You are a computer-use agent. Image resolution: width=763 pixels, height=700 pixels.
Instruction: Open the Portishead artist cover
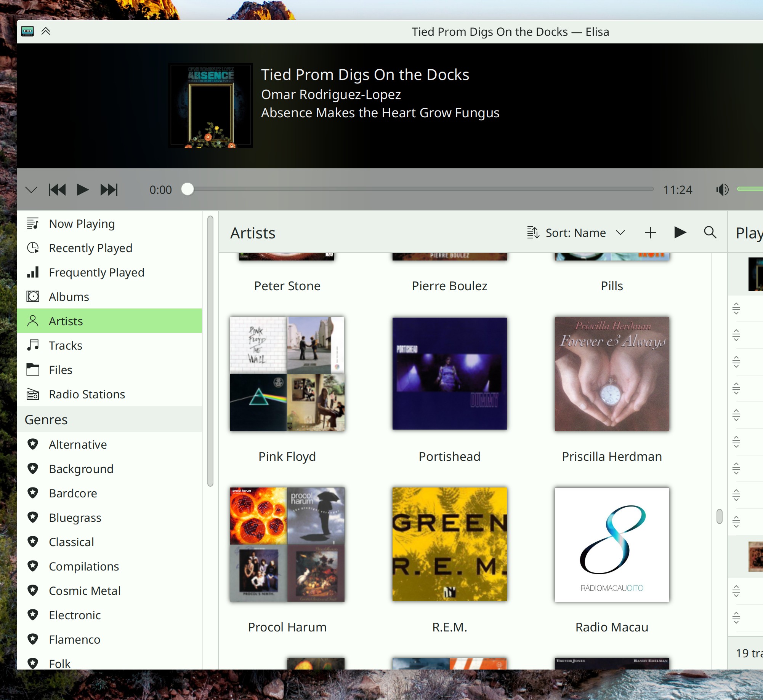[x=449, y=374]
